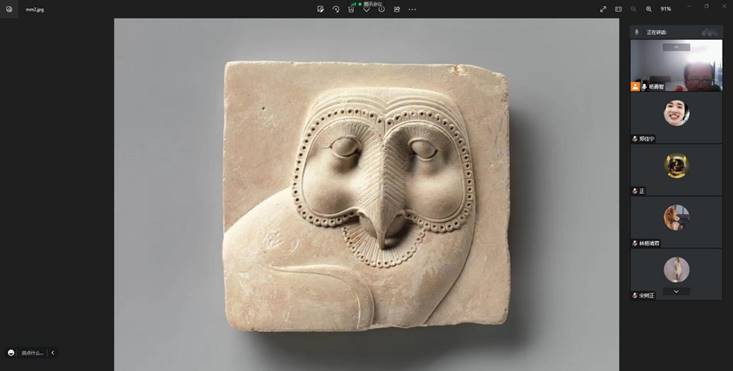The height and width of the screenshot is (371, 733).
Task: Maximize the Photos window
Action: pos(706,6)
